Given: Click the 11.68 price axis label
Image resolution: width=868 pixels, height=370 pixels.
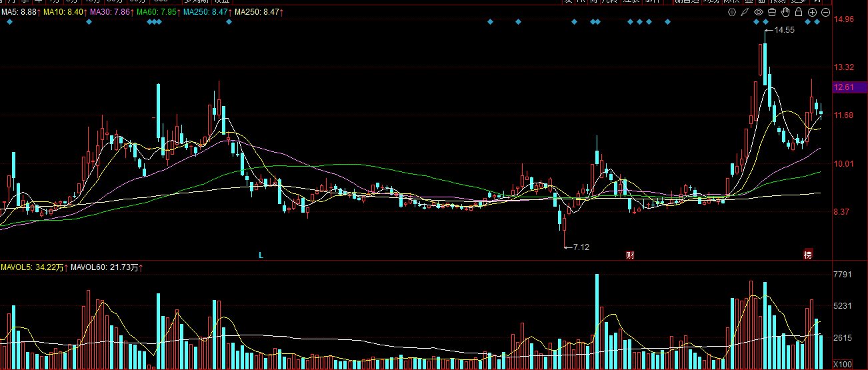Looking at the screenshot, I should 844,115.
